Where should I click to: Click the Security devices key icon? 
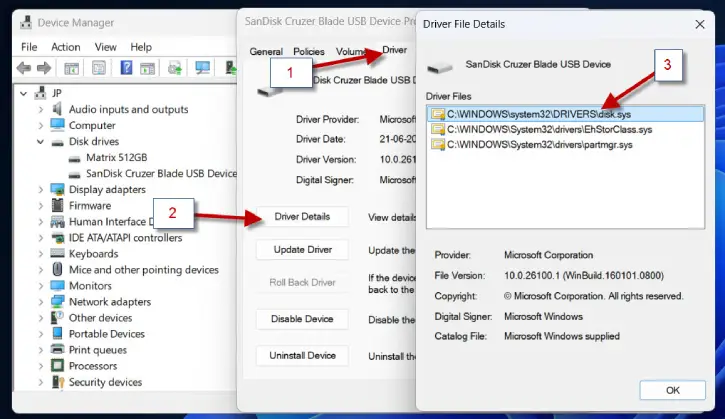pyautogui.click(x=57, y=382)
